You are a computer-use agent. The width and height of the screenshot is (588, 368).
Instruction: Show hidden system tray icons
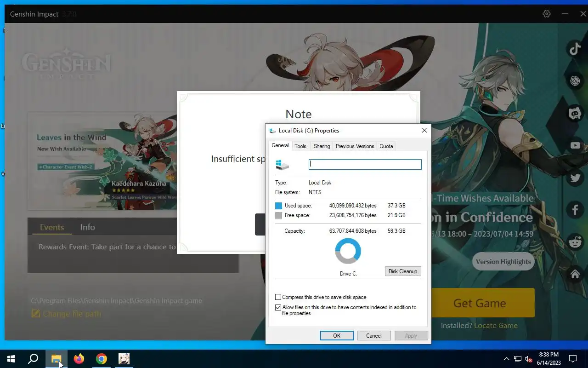pos(507,359)
